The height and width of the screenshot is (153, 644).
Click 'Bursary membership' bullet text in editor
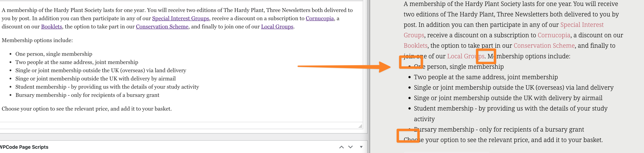(87, 95)
